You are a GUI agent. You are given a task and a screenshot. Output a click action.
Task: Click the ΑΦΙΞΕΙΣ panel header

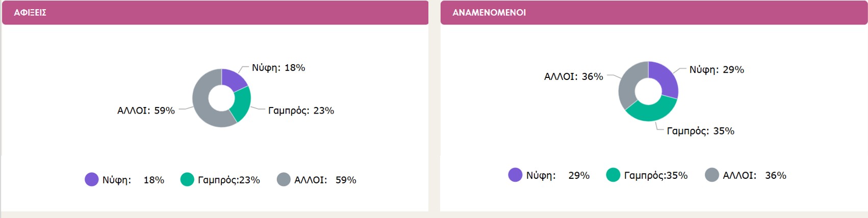[x=215, y=13]
